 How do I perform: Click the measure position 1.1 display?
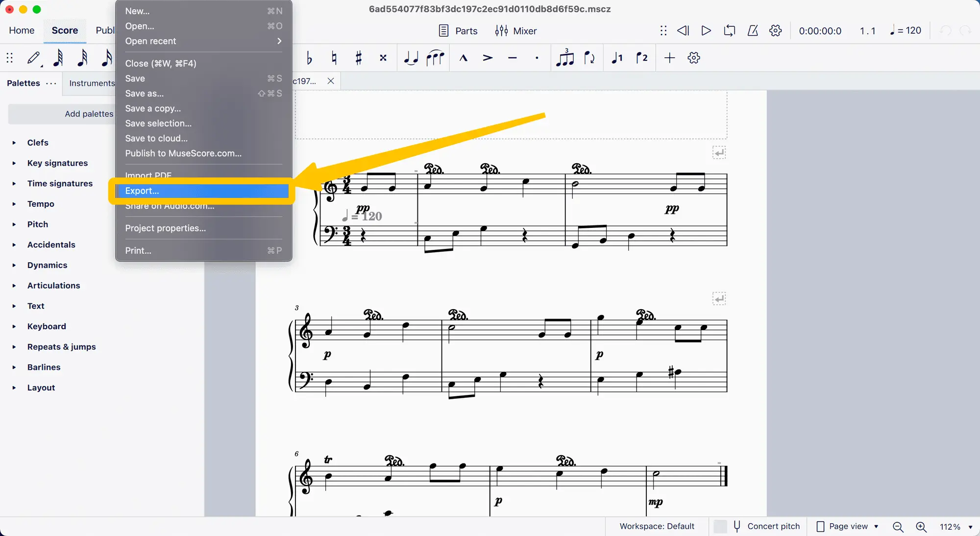[x=867, y=31]
